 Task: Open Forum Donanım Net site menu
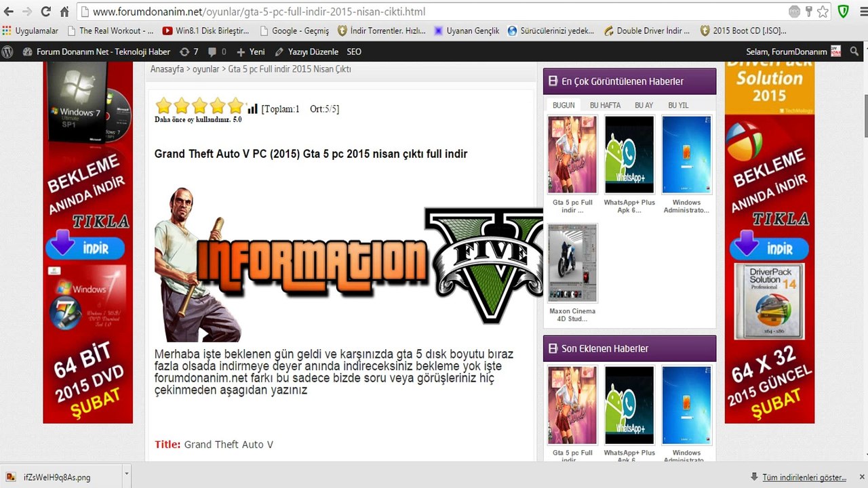(x=96, y=52)
